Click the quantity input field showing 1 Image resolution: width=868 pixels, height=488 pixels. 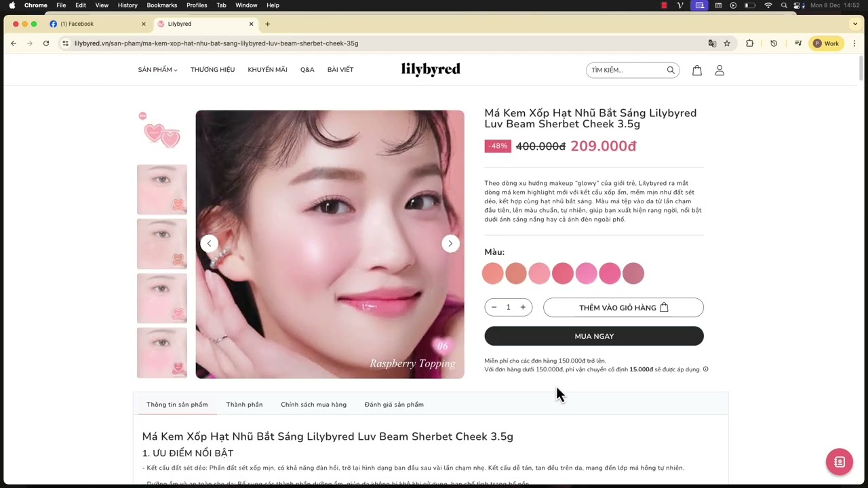click(508, 307)
